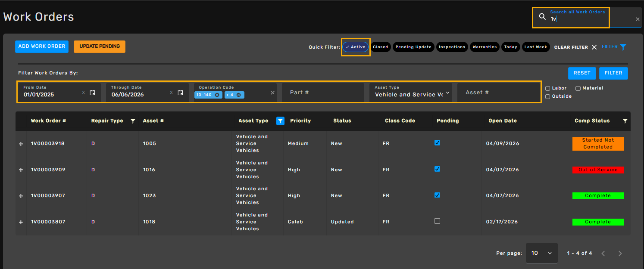Sort by Work Order # column
The height and width of the screenshot is (269, 644).
point(48,121)
